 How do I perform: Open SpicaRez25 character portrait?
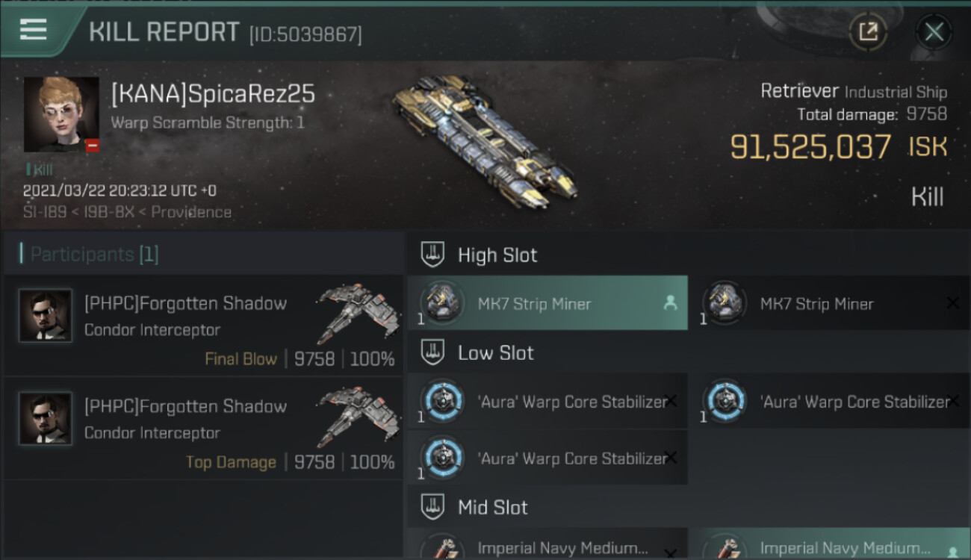[x=61, y=114]
